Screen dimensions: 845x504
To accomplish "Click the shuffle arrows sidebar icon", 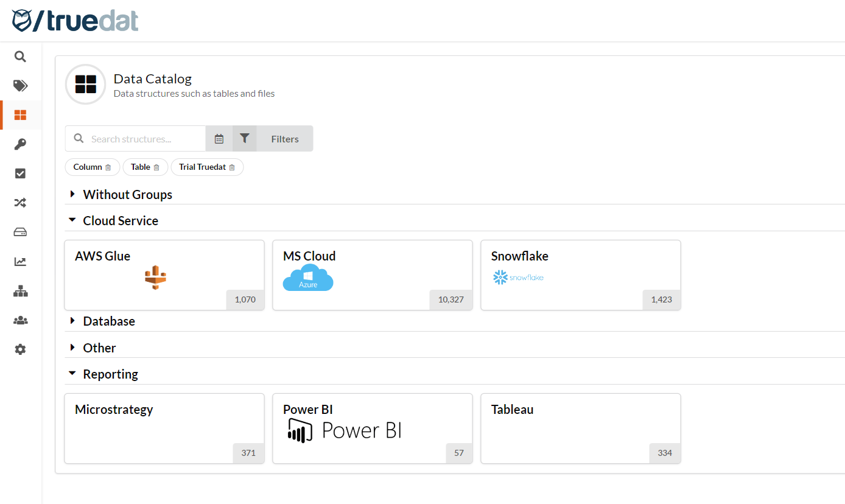I will [20, 203].
